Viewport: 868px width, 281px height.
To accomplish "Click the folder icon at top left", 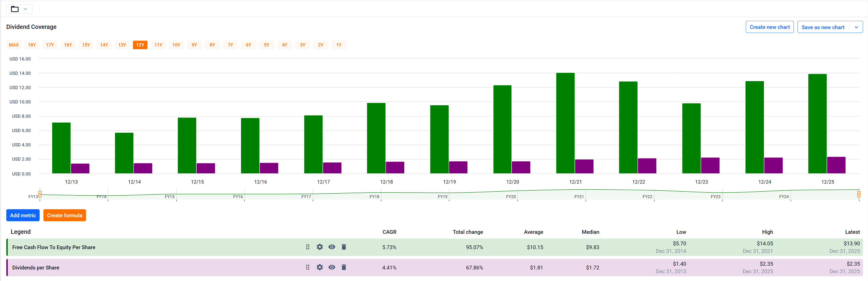I will point(15,9).
